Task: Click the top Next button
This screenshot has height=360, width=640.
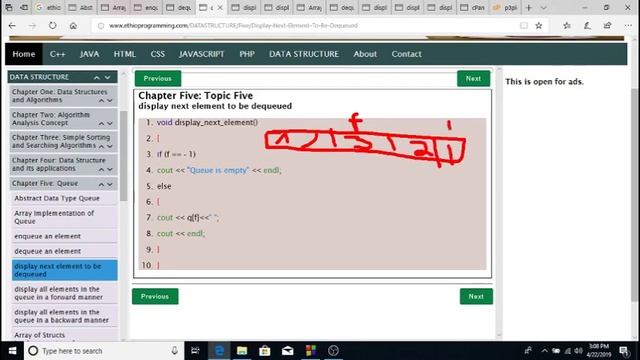Action: click(473, 78)
